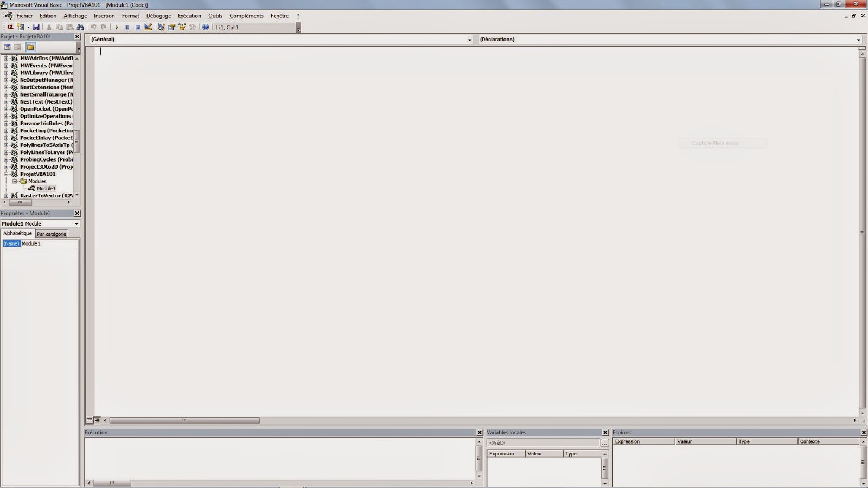868x488 pixels.
Task: Select the OpenPocket project in tree
Action: pos(46,109)
